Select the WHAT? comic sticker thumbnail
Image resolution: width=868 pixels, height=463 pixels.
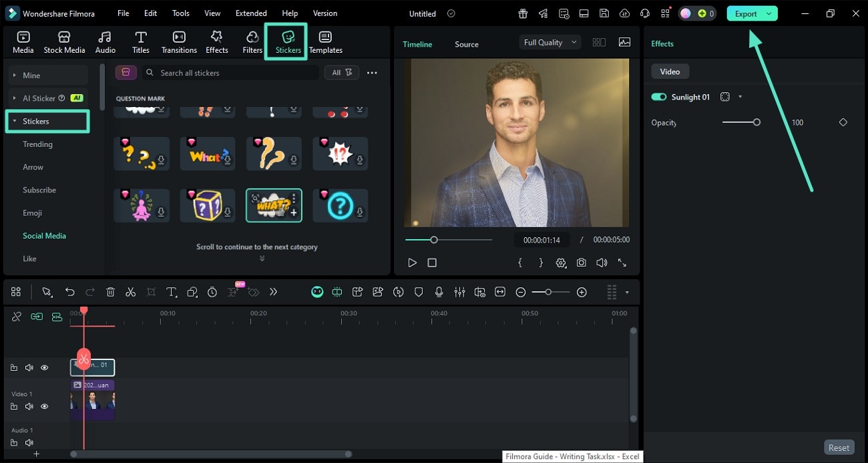pos(274,205)
